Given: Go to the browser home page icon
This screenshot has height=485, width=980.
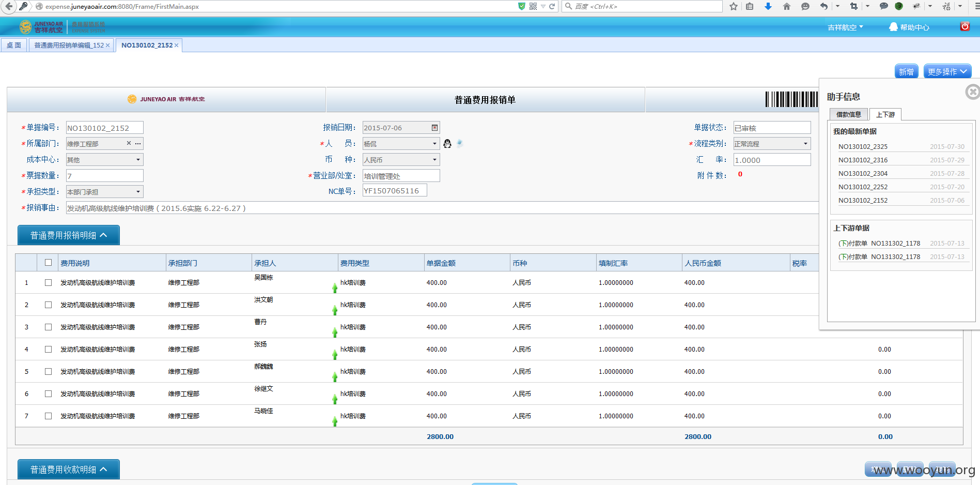Looking at the screenshot, I should pyautogui.click(x=787, y=6).
